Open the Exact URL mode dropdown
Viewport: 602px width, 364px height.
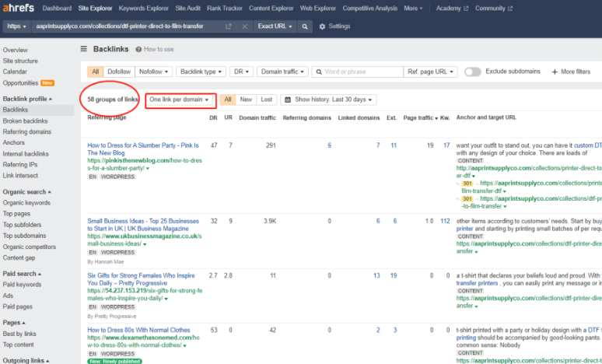click(275, 26)
